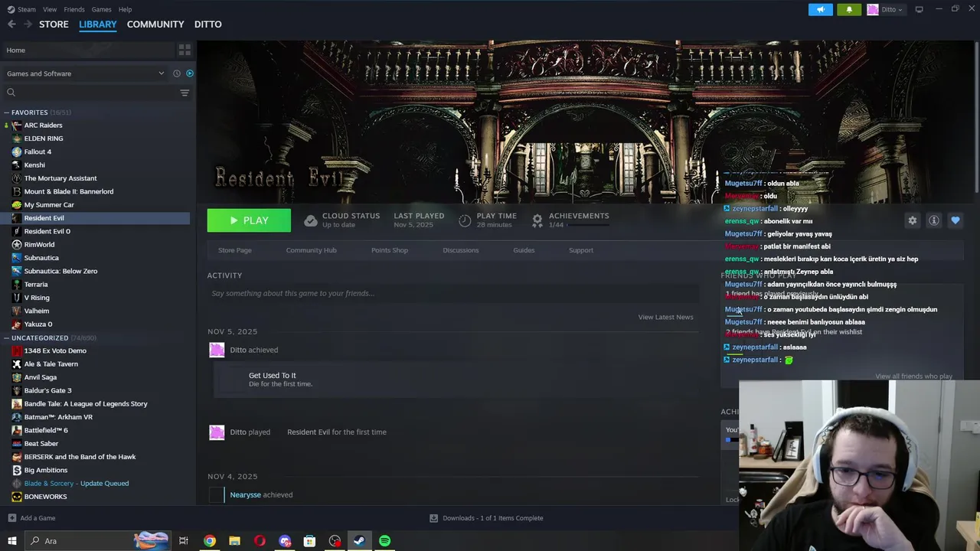Image resolution: width=980 pixels, height=551 pixels.
Task: Go forward with the right arrow
Action: 28,24
